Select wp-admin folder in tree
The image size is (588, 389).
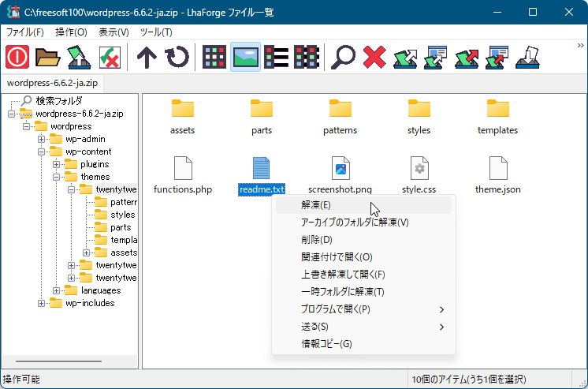pos(85,139)
